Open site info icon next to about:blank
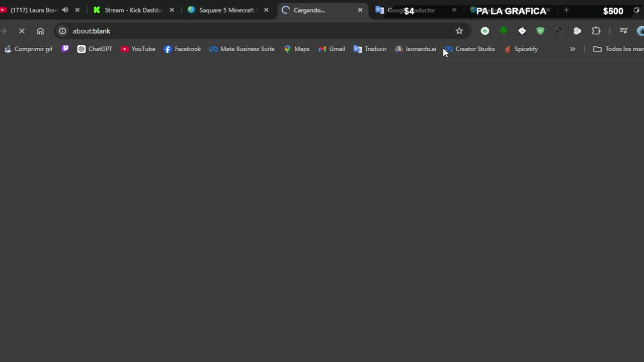This screenshot has height=362, width=644. 62,31
